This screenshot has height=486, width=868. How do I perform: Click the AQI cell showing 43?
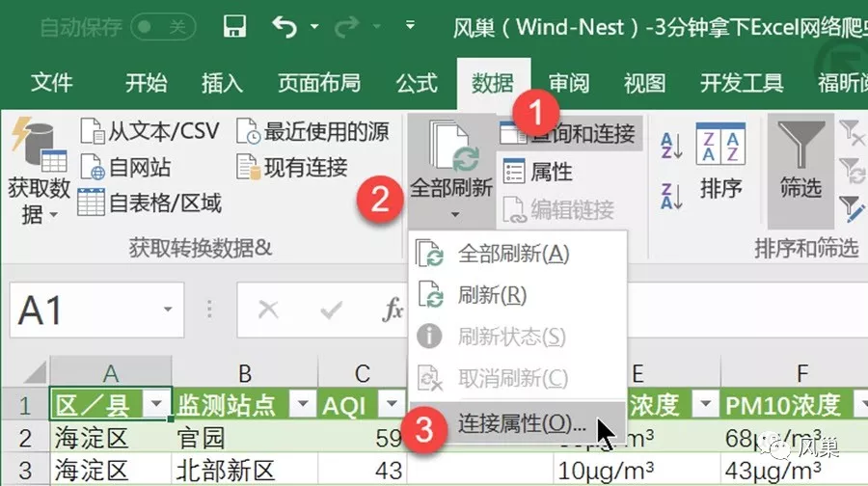pos(362,470)
